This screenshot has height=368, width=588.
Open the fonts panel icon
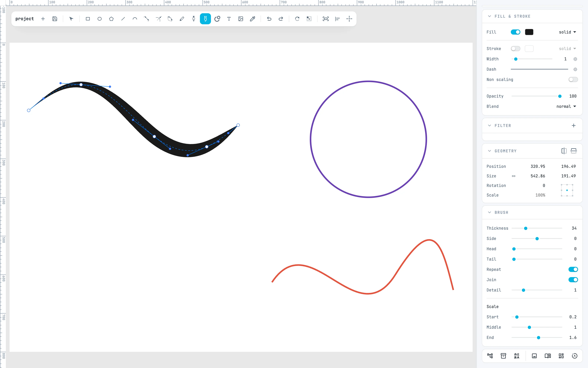(517, 356)
